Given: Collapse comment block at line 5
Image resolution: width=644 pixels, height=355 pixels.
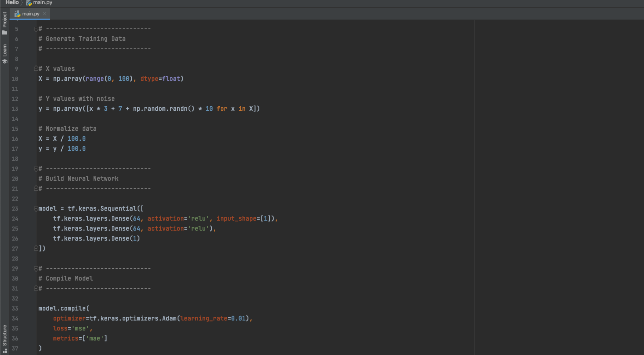Looking at the screenshot, I should [36, 29].
